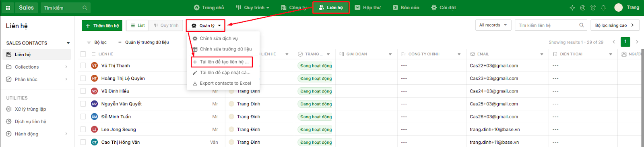This screenshot has width=644, height=147.
Task: Tick checkbox for Đỗ Minh Tuấn
Action: coord(83,117)
